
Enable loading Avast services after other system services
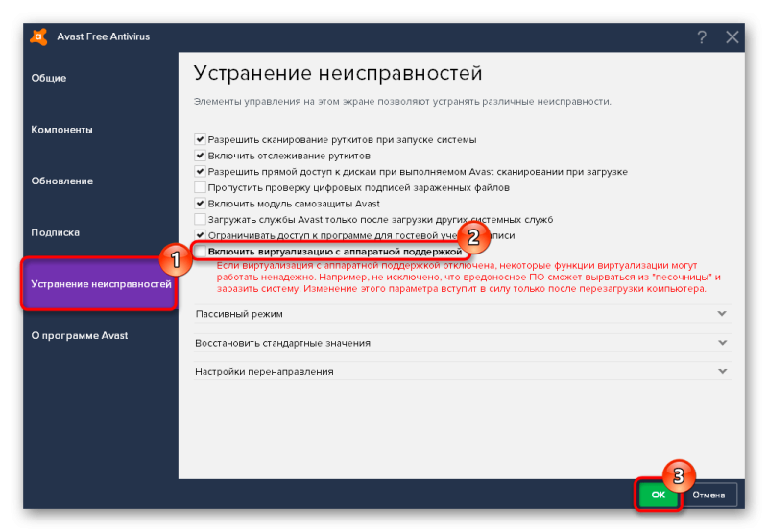click(200, 219)
